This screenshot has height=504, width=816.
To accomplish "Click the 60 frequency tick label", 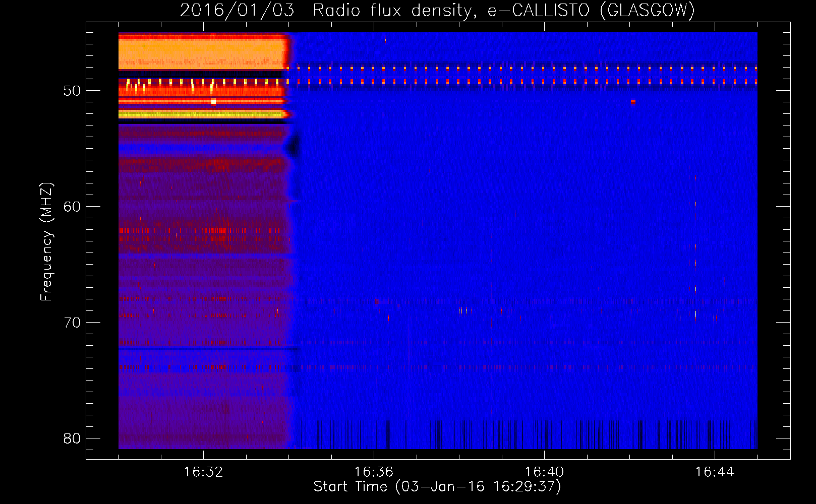I will point(72,207).
